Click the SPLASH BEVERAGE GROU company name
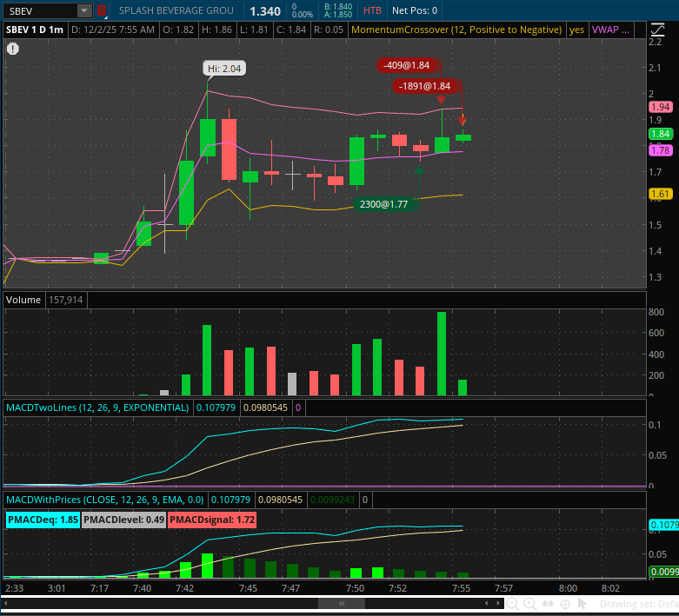This screenshot has height=616, width=679. pyautogui.click(x=176, y=10)
